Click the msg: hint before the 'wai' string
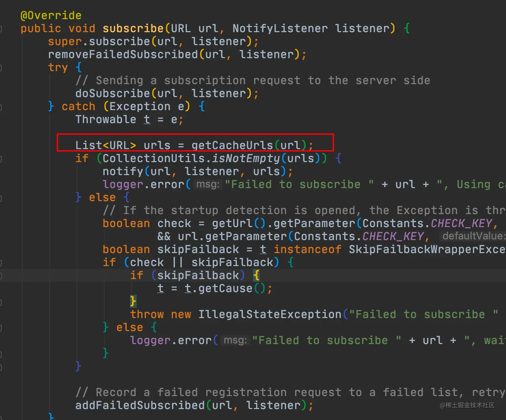The image size is (506, 420). [x=235, y=340]
